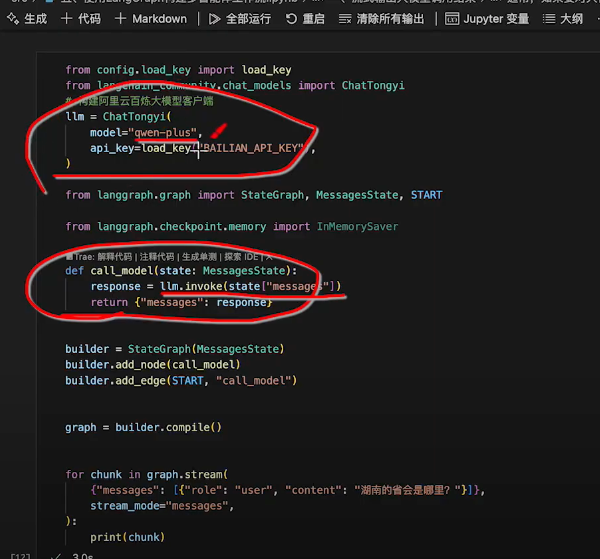Show the notebook 大纲 outline
This screenshot has height=559, width=600.
pyautogui.click(x=562, y=19)
